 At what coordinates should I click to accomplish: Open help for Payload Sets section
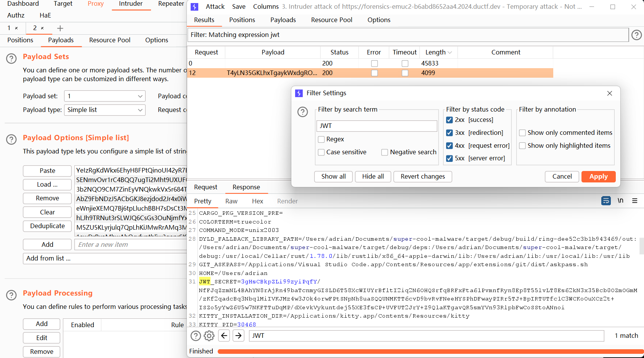tap(11, 59)
